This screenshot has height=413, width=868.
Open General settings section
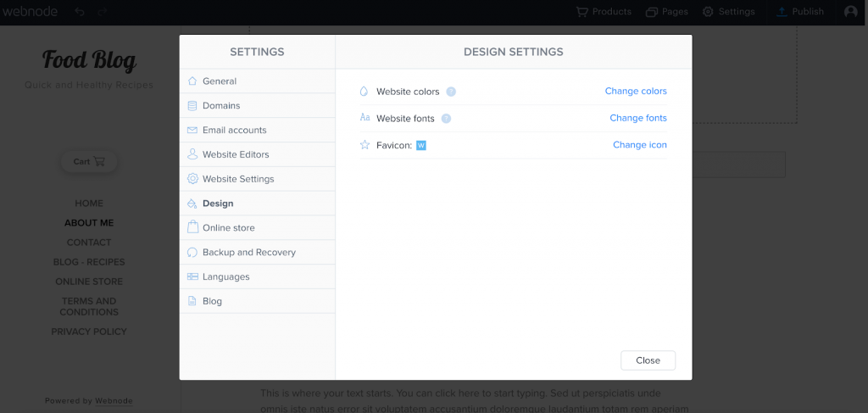pyautogui.click(x=220, y=81)
